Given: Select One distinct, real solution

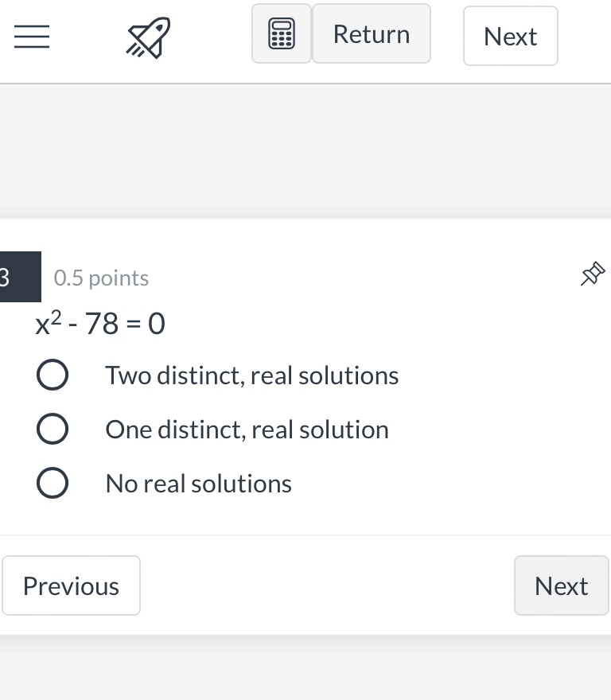Looking at the screenshot, I should pos(53,429).
